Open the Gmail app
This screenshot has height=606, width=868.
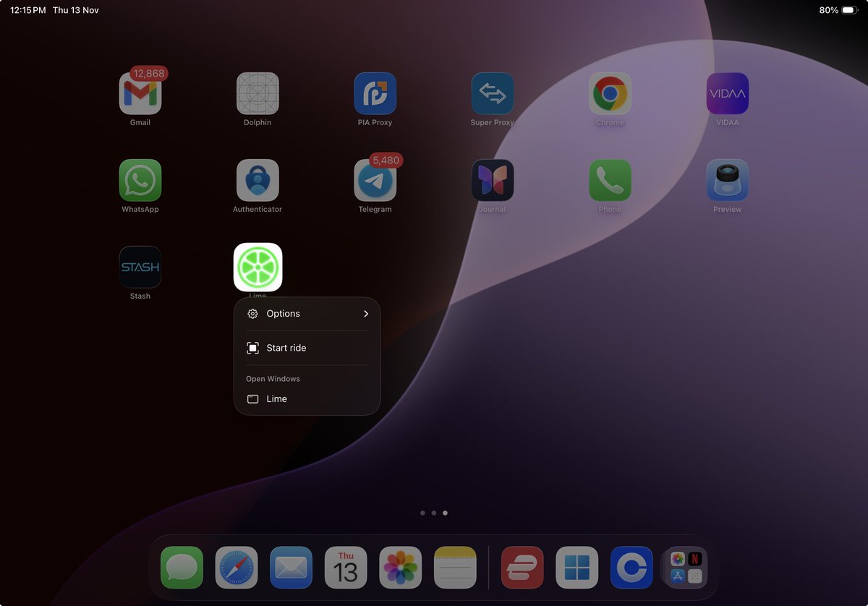click(140, 93)
